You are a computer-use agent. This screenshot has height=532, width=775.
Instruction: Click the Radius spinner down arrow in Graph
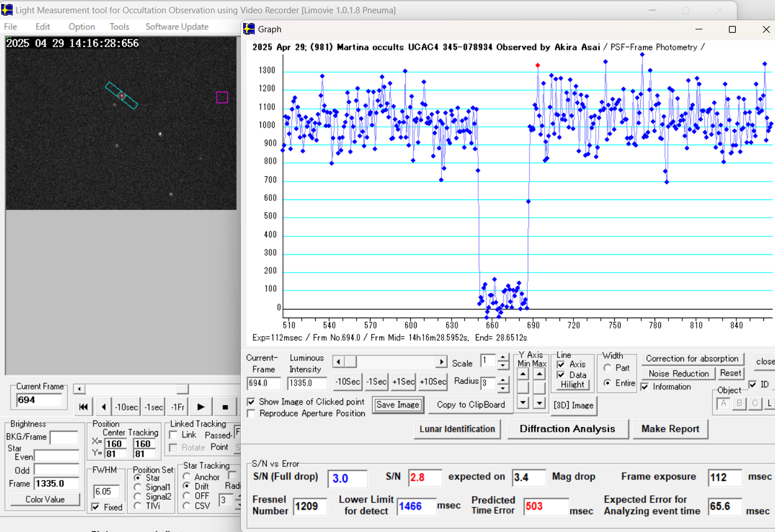pos(502,388)
